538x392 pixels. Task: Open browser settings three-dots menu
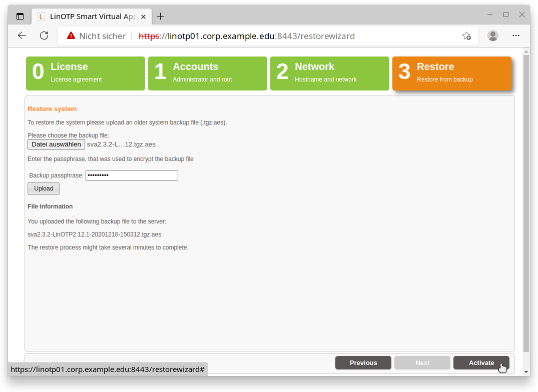click(516, 35)
